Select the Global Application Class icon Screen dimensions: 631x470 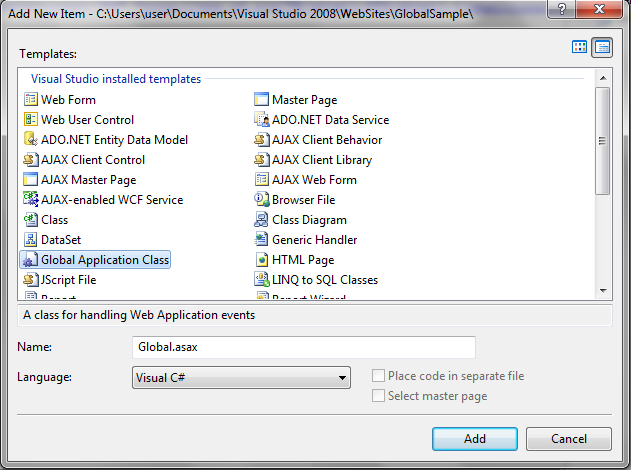(x=31, y=260)
